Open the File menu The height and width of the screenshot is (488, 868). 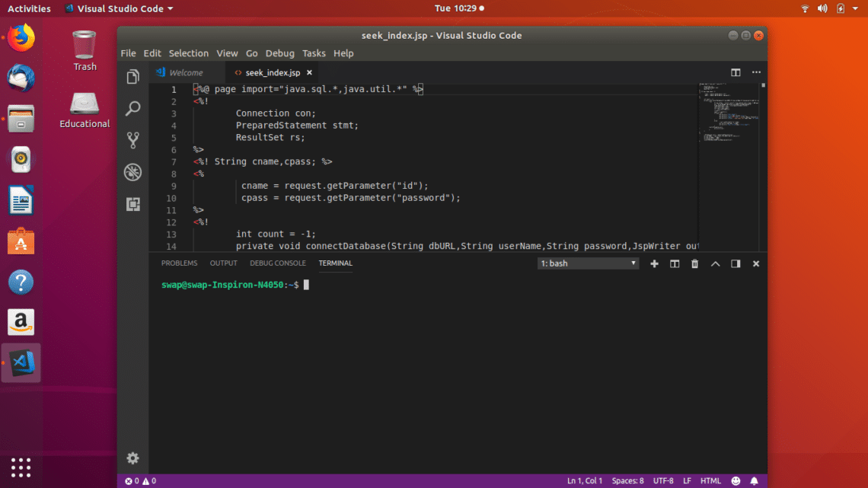[129, 53]
